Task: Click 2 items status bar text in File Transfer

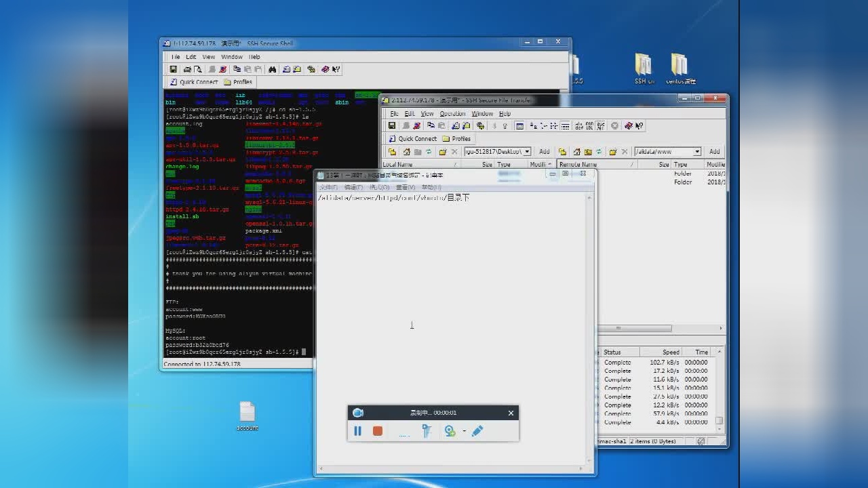Action: click(x=654, y=441)
